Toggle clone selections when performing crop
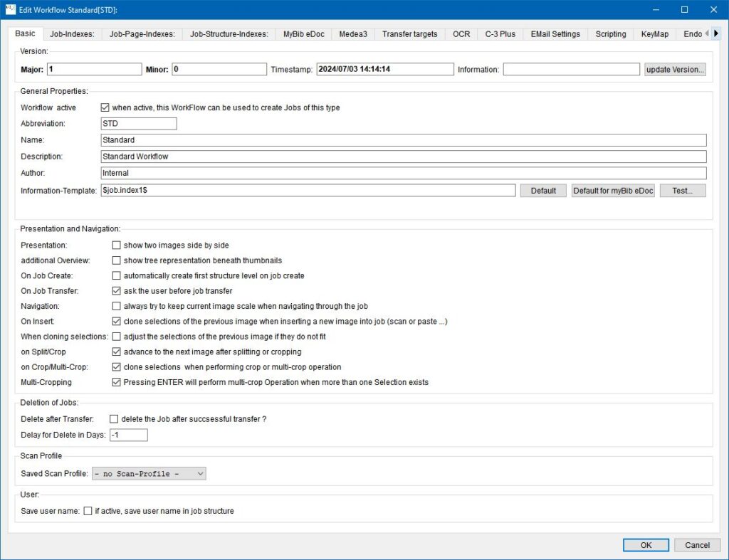This screenshot has height=560, width=729. click(x=116, y=367)
